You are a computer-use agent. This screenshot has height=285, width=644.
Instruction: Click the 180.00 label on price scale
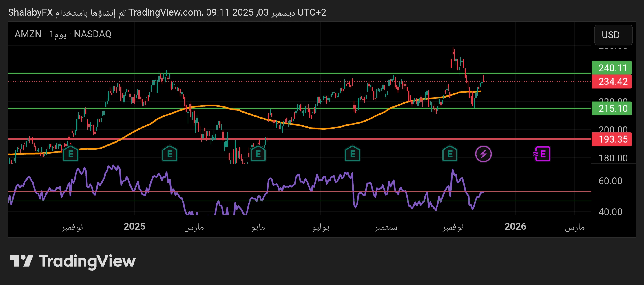(x=613, y=158)
